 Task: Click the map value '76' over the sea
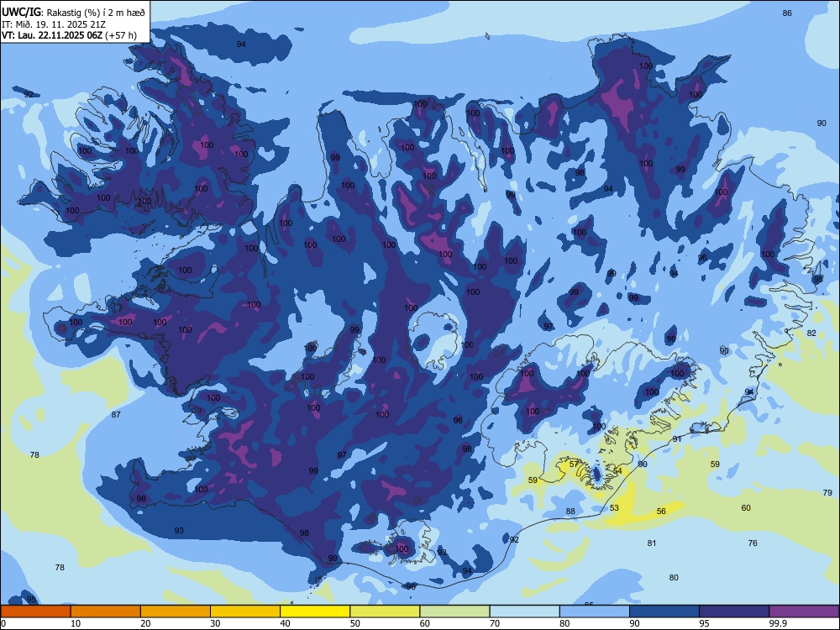(x=753, y=543)
